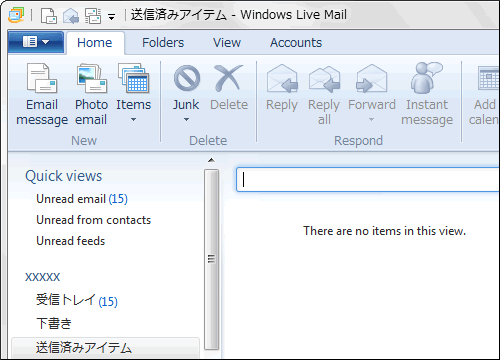The image size is (500, 360).
Task: Switch to the Folders tab
Action: [163, 43]
